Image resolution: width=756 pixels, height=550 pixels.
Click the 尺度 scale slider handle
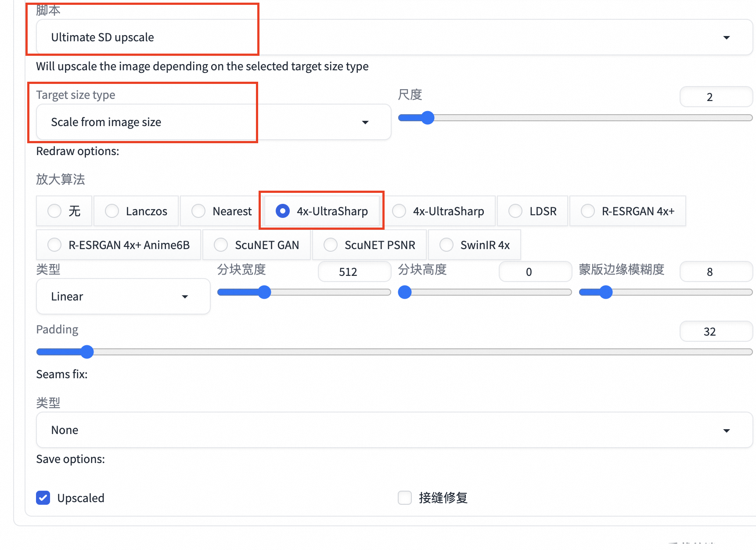click(428, 118)
